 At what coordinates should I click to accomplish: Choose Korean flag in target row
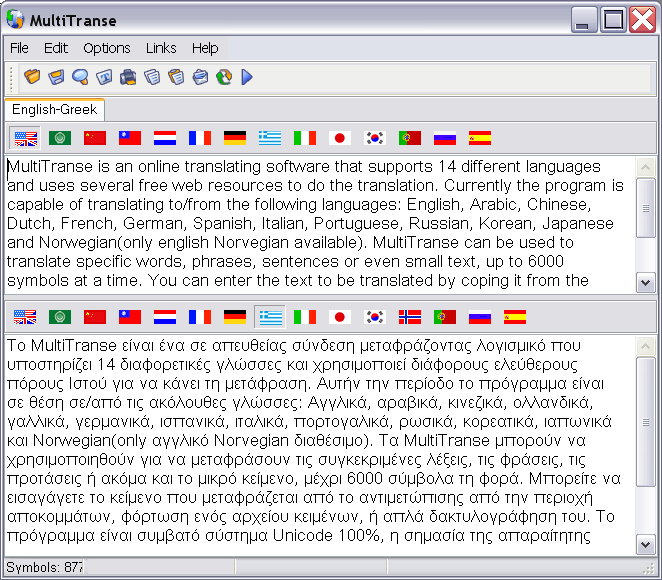click(375, 317)
